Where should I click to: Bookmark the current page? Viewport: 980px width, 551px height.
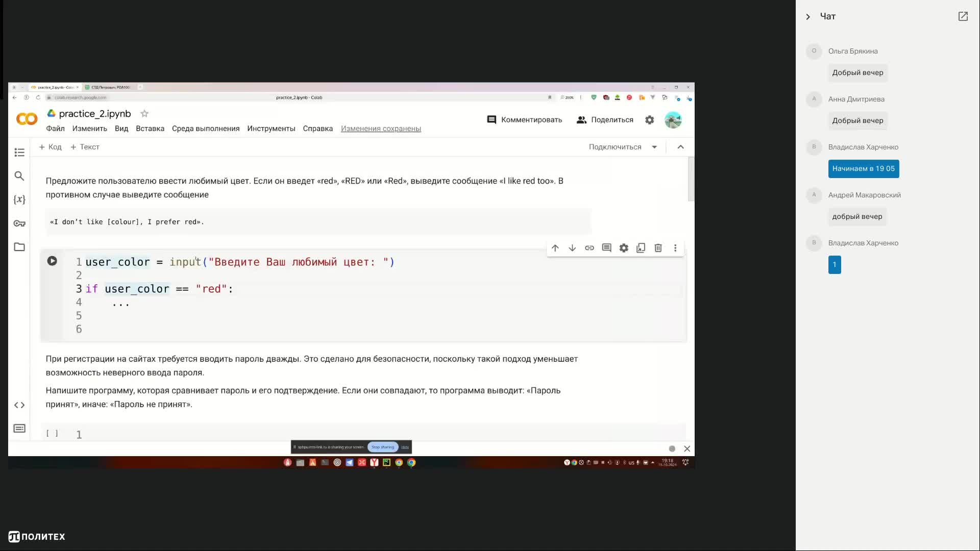tap(550, 97)
